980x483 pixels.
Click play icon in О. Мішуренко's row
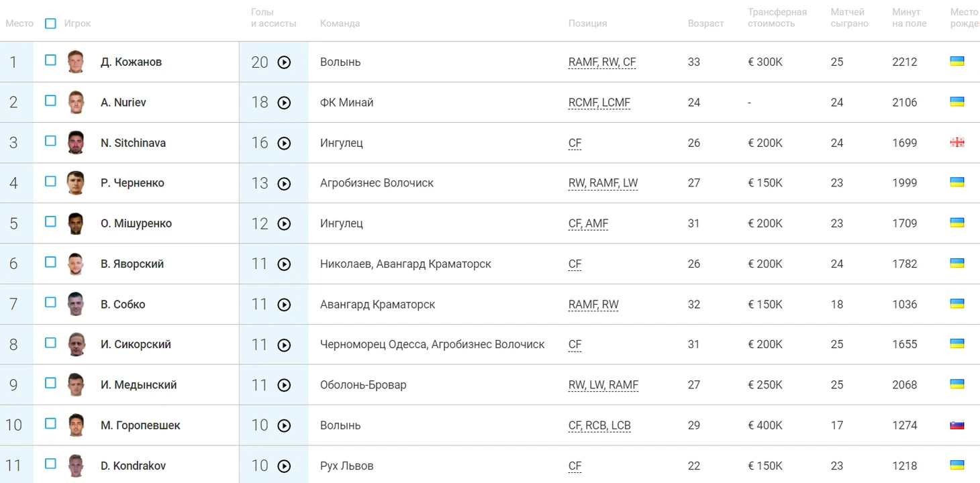tap(284, 223)
